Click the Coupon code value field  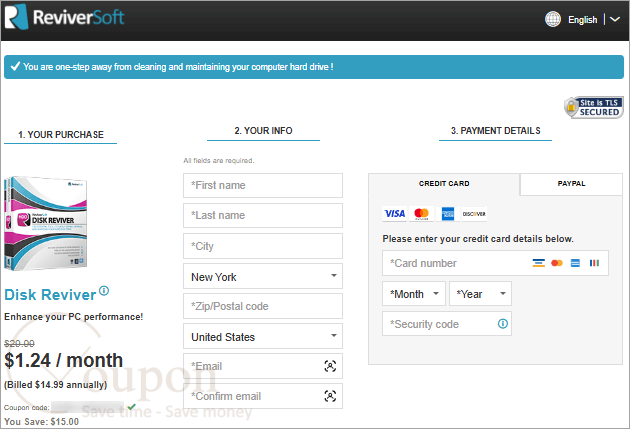(x=88, y=407)
